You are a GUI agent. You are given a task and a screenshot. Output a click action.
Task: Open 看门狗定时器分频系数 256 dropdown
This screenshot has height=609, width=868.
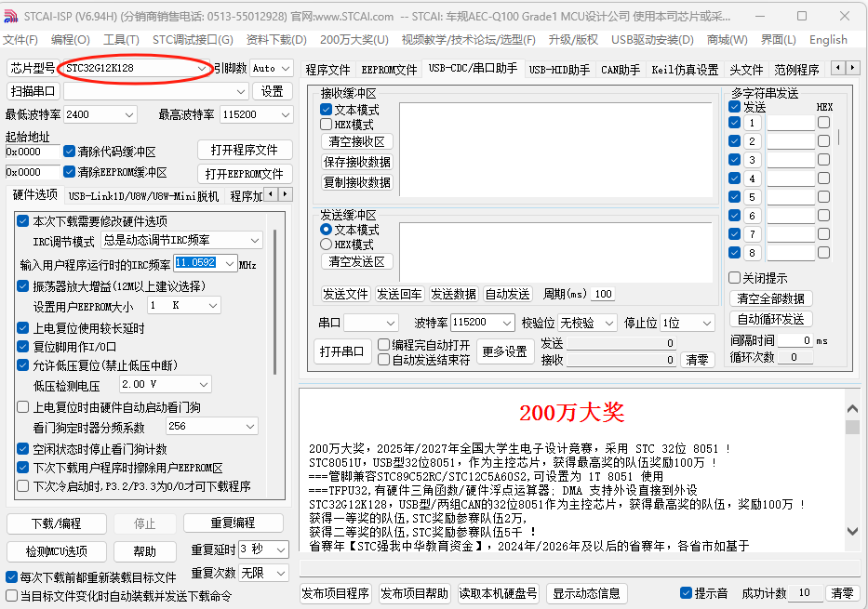point(250,427)
